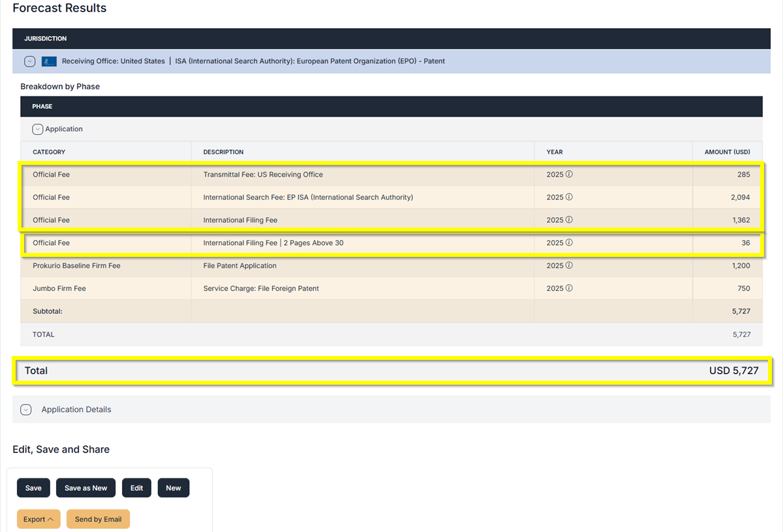Click info icon beside Transmittal Fee year

tap(569, 175)
